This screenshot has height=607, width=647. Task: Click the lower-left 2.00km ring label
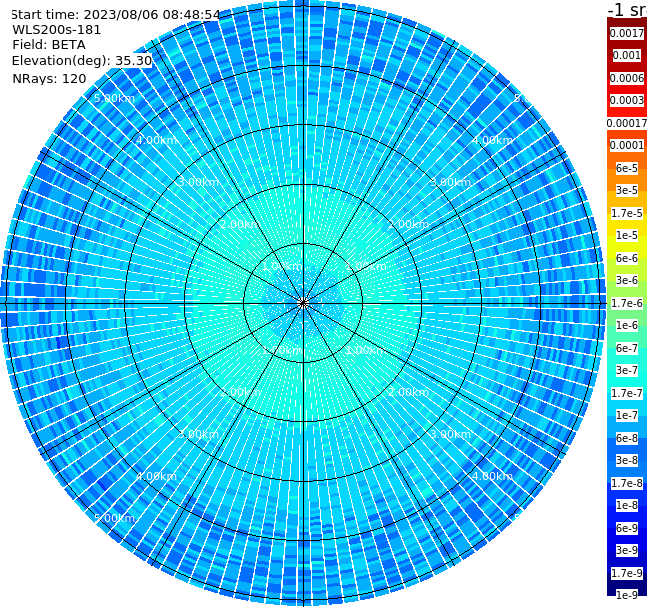[x=241, y=392]
